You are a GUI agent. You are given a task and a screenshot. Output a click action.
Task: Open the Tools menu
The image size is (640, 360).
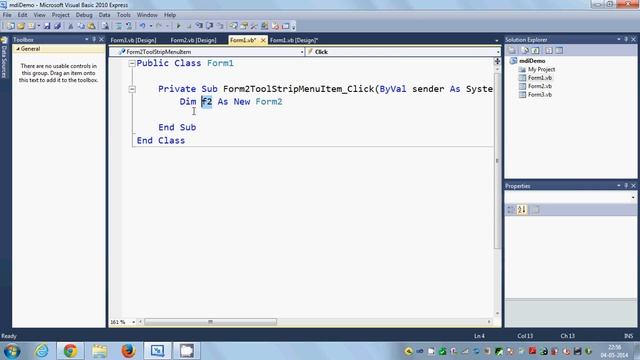tap(124, 15)
